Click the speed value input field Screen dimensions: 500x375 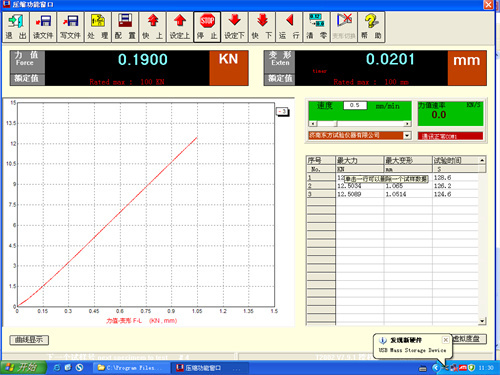pyautogui.click(x=355, y=105)
